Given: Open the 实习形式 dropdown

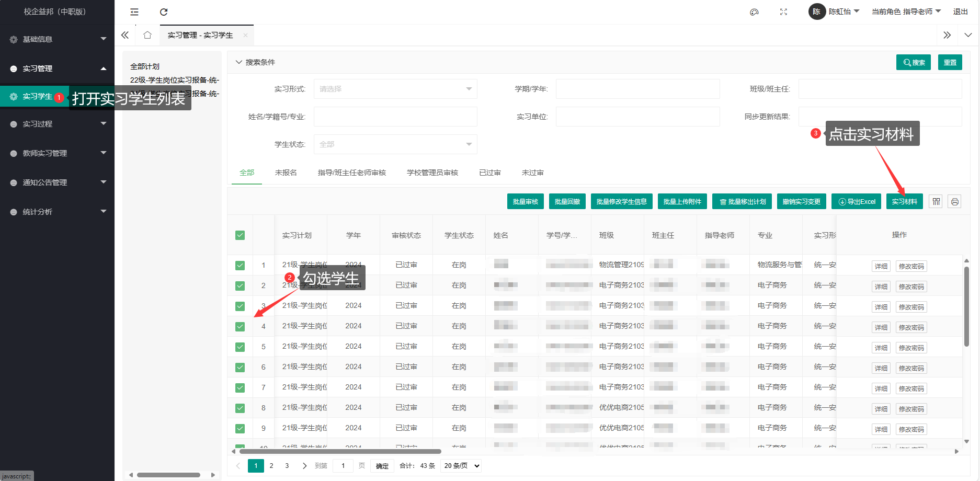Looking at the screenshot, I should [x=395, y=89].
